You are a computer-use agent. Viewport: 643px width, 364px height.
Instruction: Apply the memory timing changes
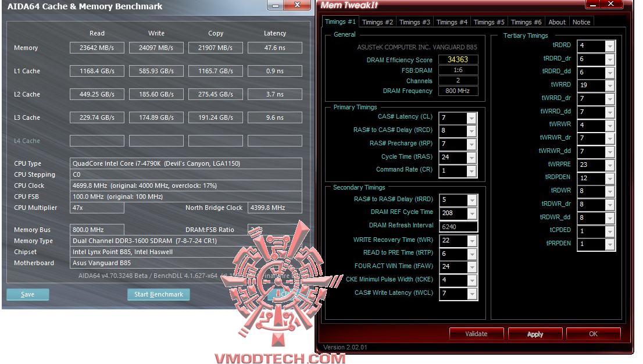click(x=535, y=334)
